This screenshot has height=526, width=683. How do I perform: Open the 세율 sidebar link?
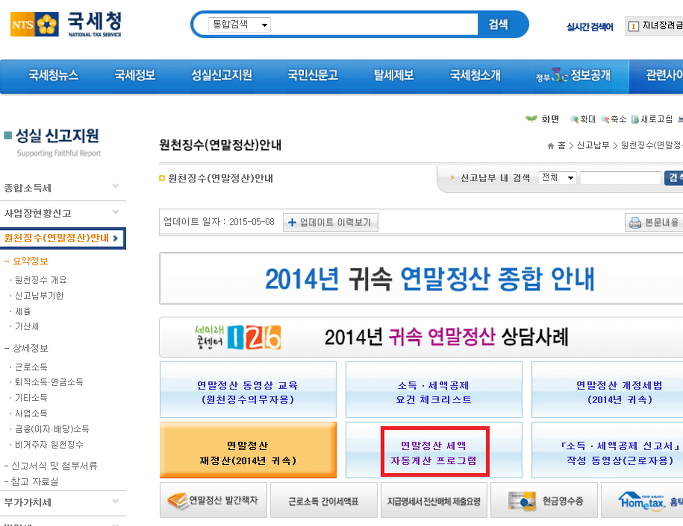click(23, 311)
